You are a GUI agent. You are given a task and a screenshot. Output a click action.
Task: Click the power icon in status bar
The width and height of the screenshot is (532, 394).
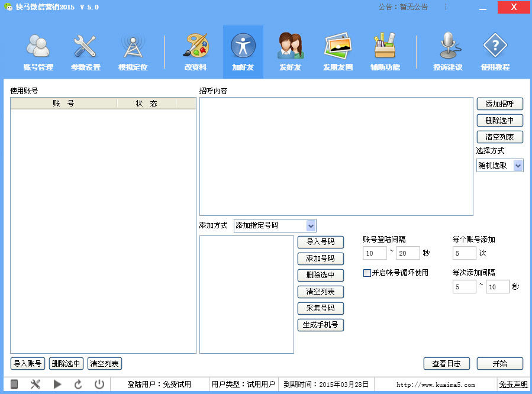tap(99, 385)
